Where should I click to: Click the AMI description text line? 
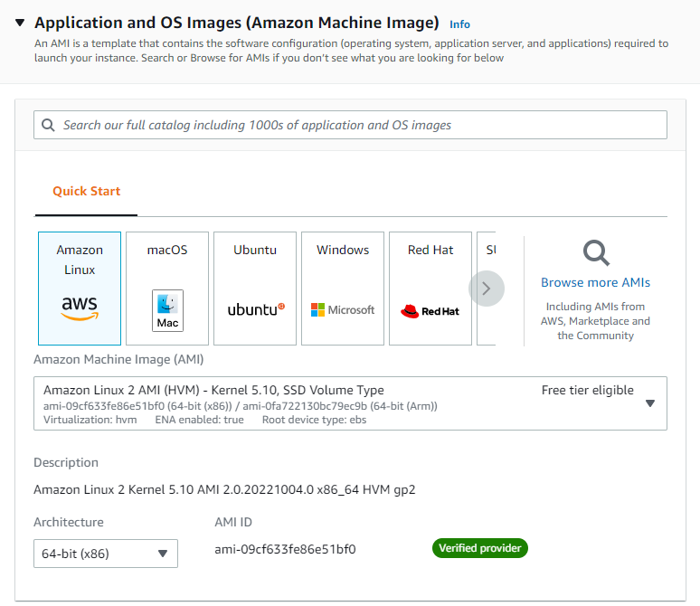point(224,490)
